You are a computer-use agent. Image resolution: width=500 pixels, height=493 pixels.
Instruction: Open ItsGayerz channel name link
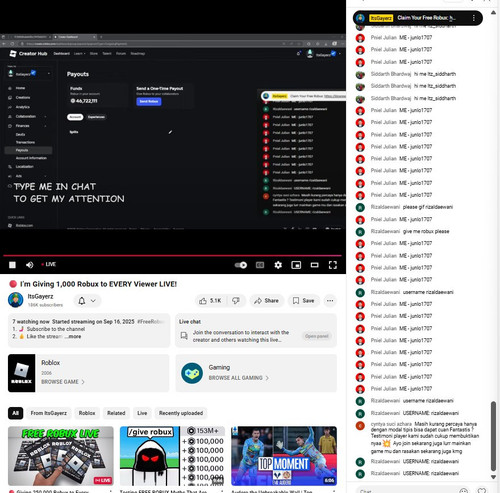click(x=40, y=296)
